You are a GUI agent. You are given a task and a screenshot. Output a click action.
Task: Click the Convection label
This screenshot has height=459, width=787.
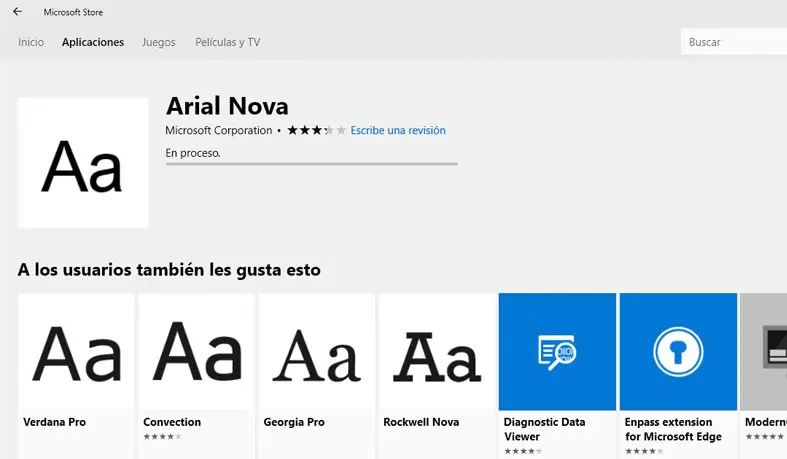(x=172, y=422)
